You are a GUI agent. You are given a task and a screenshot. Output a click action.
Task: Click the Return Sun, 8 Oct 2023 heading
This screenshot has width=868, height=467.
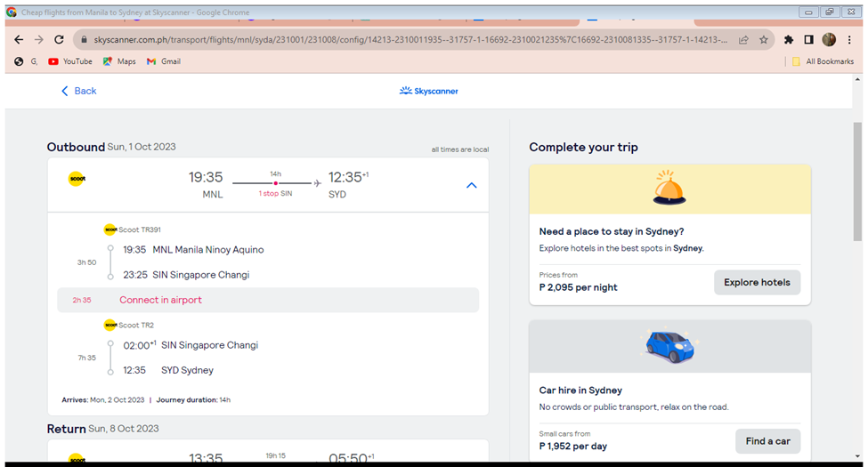pyautogui.click(x=102, y=429)
